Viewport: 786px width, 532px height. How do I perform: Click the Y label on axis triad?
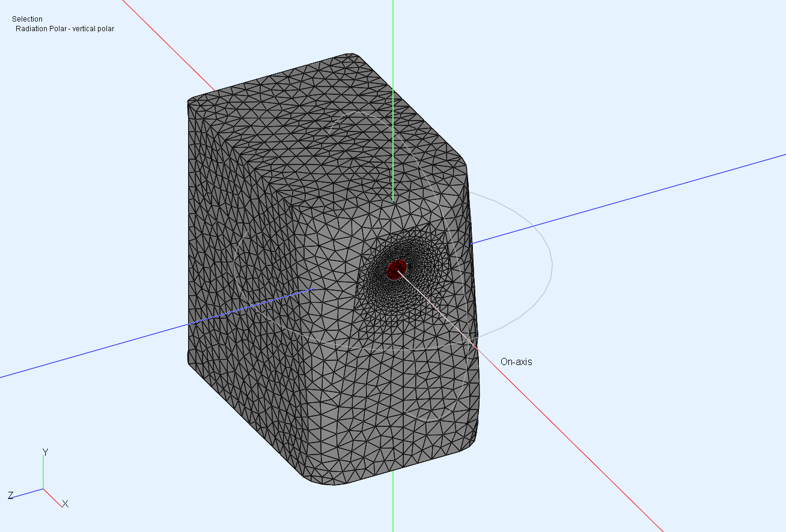[45, 452]
